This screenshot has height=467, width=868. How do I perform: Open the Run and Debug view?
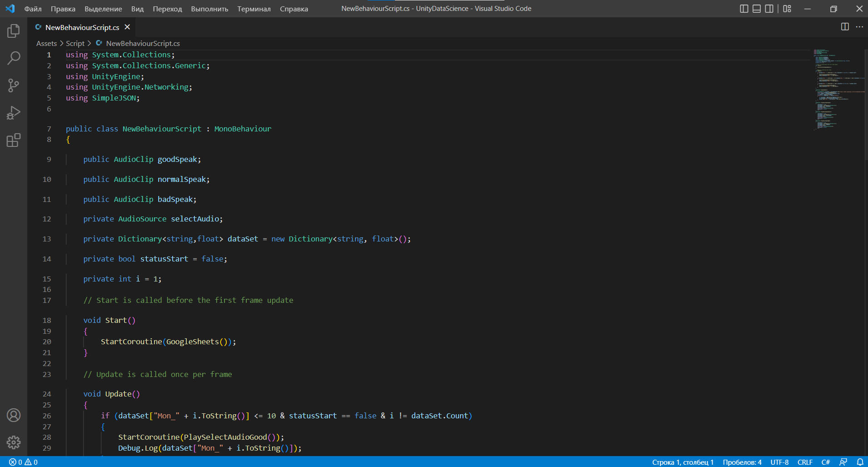click(13, 113)
